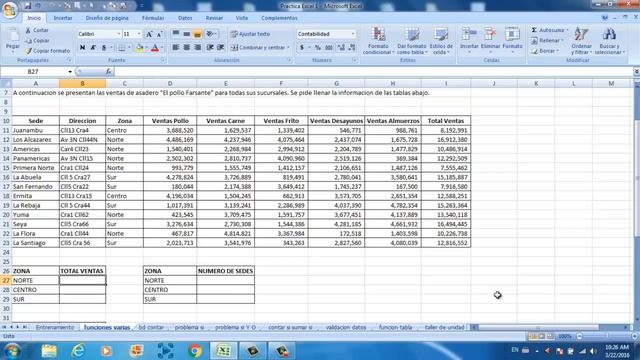Click the Office button
This screenshot has width=640, height=360.
pyautogui.click(x=10, y=9)
